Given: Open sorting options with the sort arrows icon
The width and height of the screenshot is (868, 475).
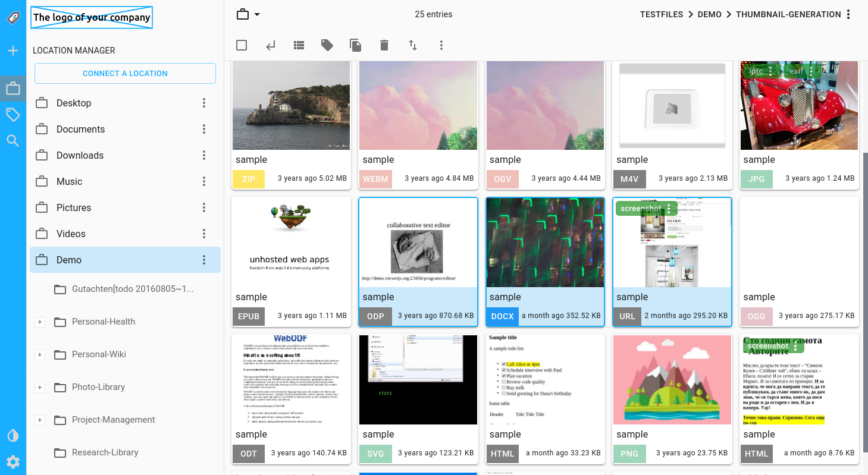Looking at the screenshot, I should pyautogui.click(x=412, y=45).
